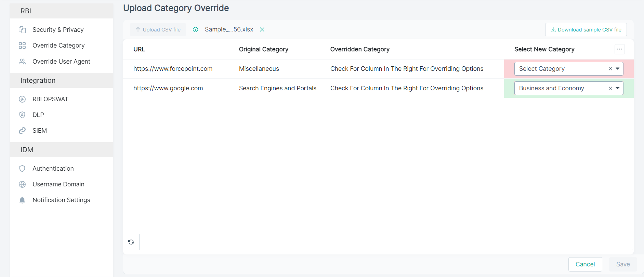Click the Override Category grid icon
Image resolution: width=644 pixels, height=277 pixels.
pyautogui.click(x=22, y=45)
